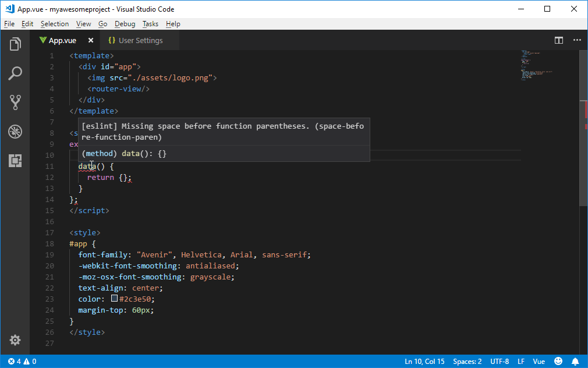The height and width of the screenshot is (368, 588).
Task: Click the opening <template> tag on line 1
Action: click(x=91, y=55)
